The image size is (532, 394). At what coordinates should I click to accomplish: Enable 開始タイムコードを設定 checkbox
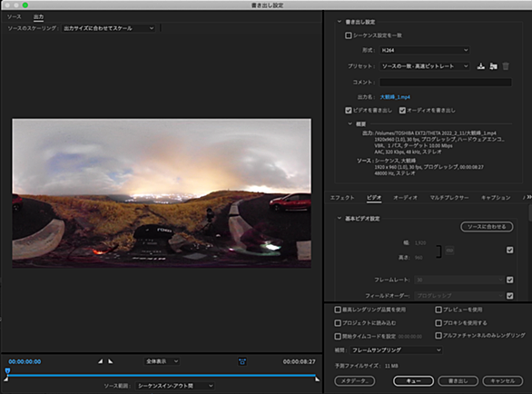tap(338, 336)
